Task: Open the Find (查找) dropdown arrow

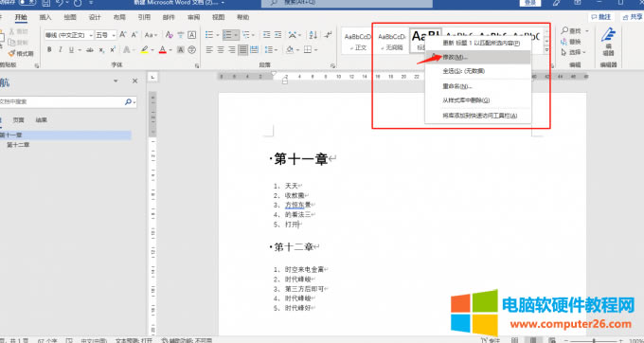Action: 587,31
